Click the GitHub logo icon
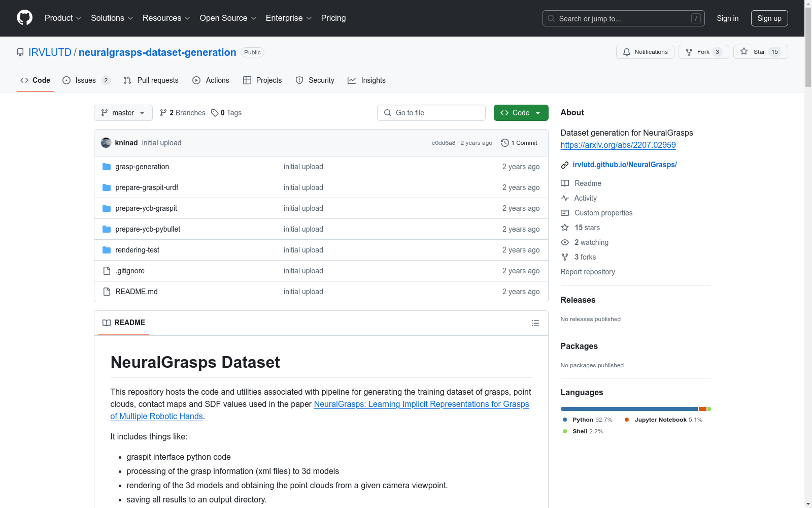812x508 pixels. [x=24, y=18]
